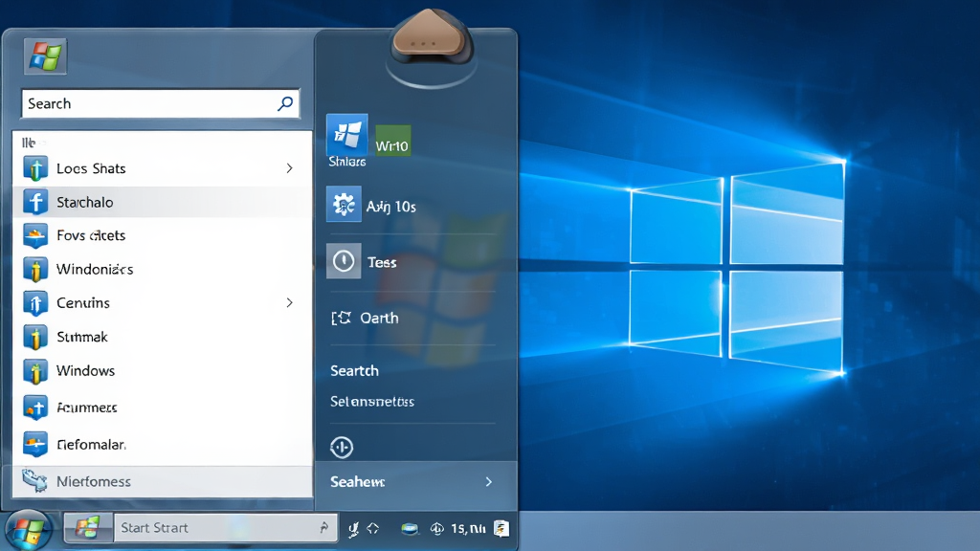Click the diamond arrows tray icon

click(373, 528)
